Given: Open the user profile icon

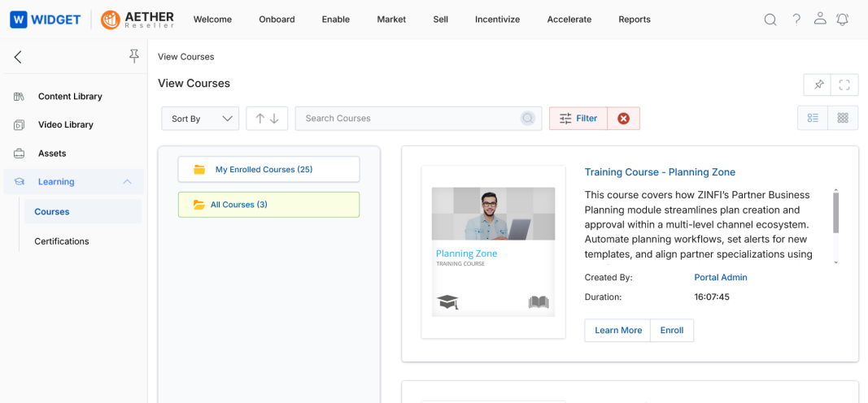Looking at the screenshot, I should tap(820, 19).
